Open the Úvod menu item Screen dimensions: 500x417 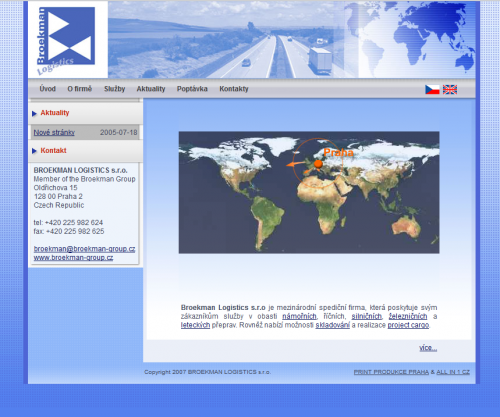47,89
